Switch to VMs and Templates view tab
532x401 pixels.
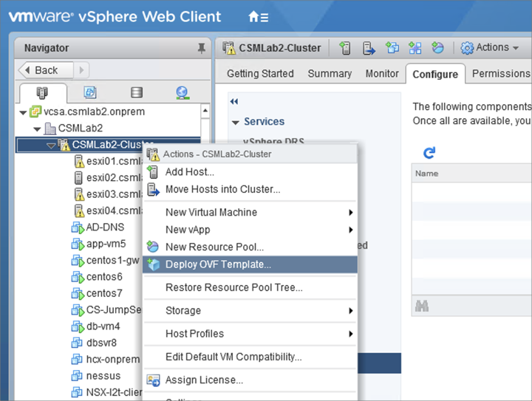[90, 92]
